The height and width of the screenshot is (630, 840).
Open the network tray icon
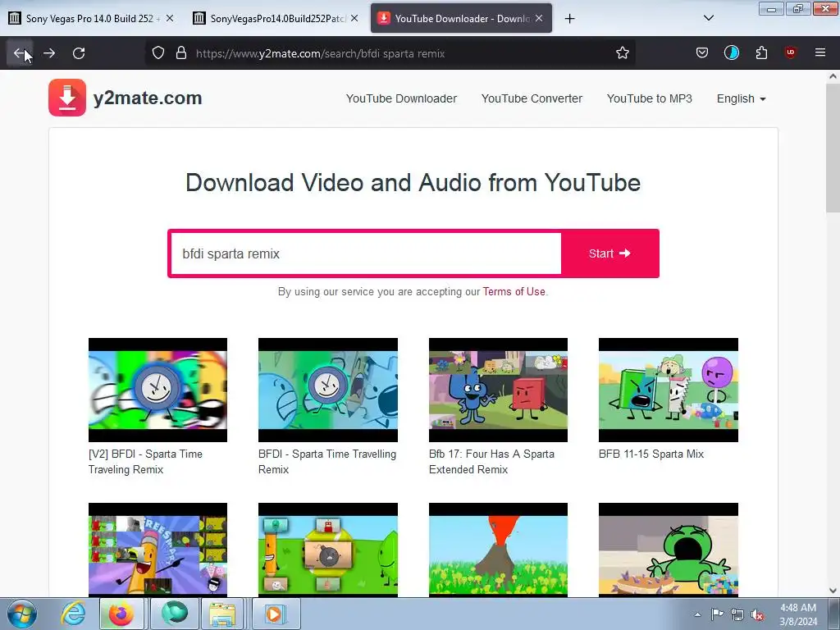[737, 614]
